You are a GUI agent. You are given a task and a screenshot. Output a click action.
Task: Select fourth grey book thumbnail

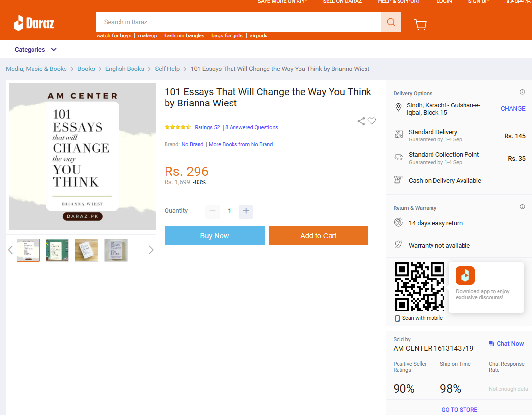click(116, 250)
